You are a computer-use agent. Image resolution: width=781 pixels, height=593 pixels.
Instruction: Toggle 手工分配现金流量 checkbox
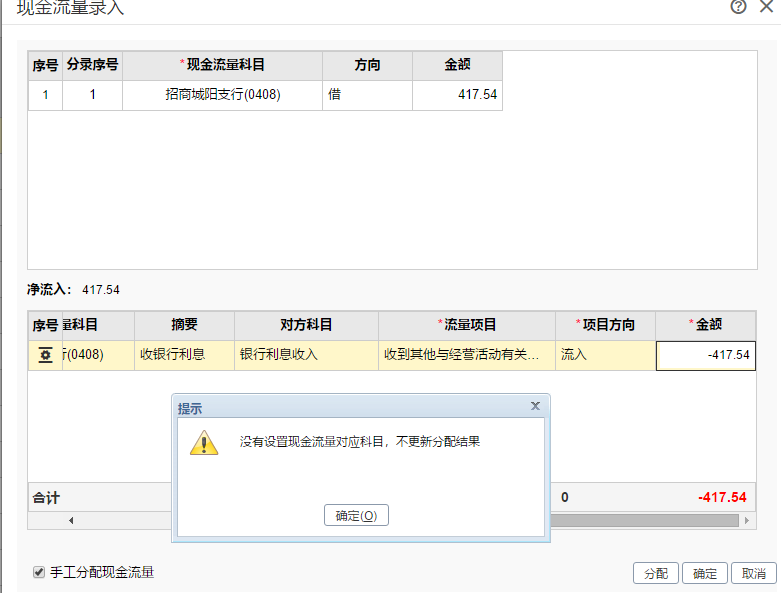click(39, 572)
